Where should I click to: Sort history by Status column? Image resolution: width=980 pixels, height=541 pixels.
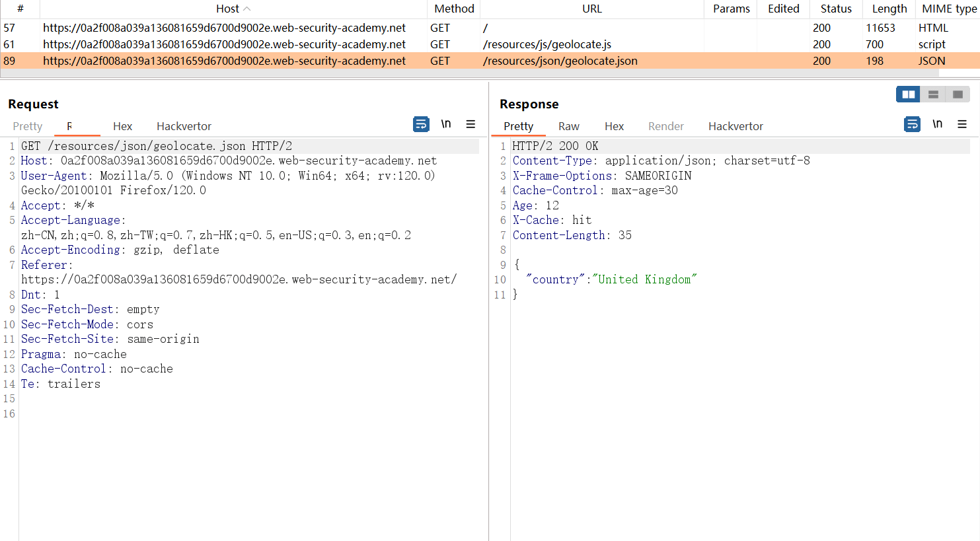pyautogui.click(x=836, y=9)
